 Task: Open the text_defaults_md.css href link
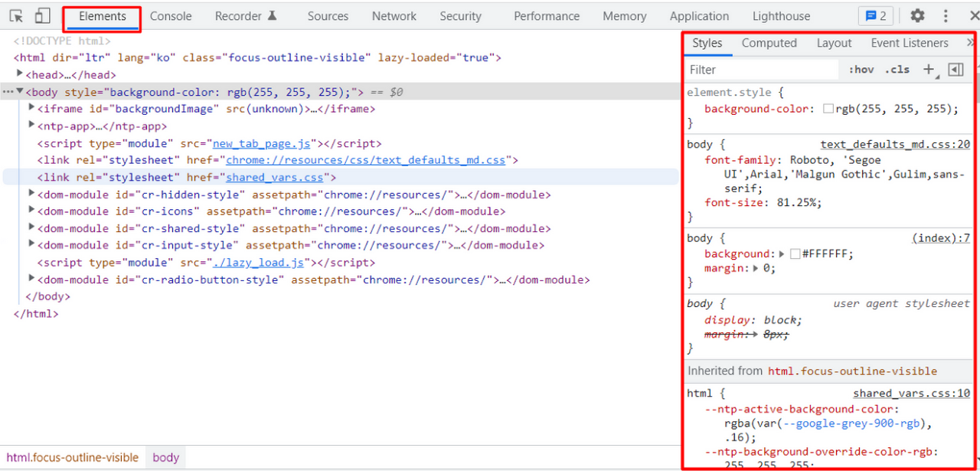tap(366, 160)
